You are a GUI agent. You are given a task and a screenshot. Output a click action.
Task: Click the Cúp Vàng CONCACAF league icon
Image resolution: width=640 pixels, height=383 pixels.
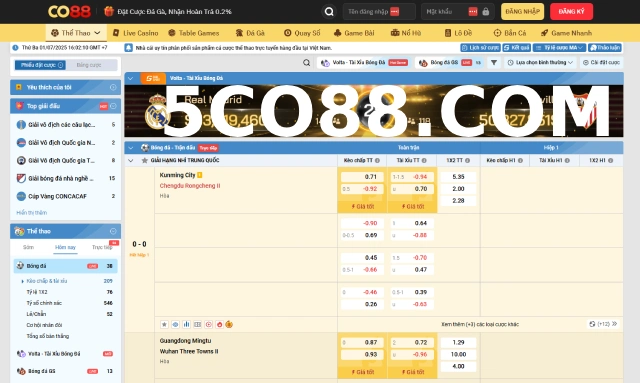pos(21,196)
